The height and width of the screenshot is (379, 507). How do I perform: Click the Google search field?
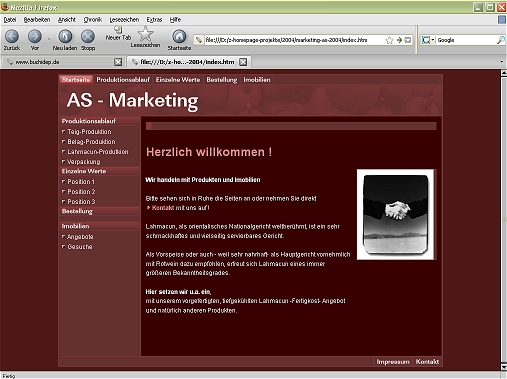(466, 40)
